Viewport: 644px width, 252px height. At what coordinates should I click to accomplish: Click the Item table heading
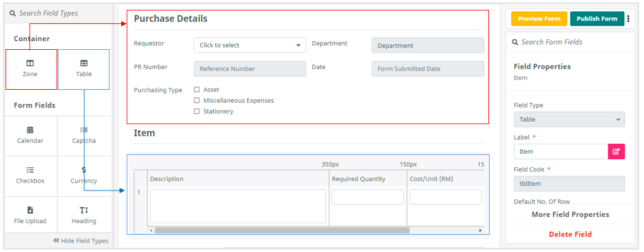tap(144, 133)
